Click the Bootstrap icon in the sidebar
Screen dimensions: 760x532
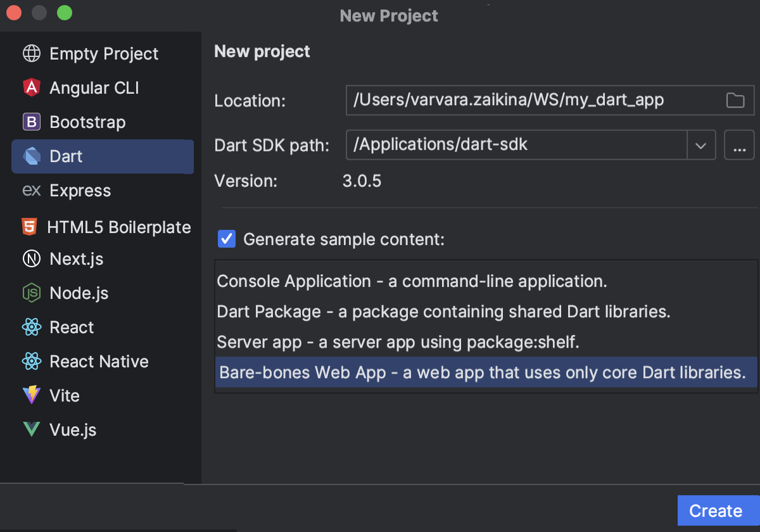32,122
